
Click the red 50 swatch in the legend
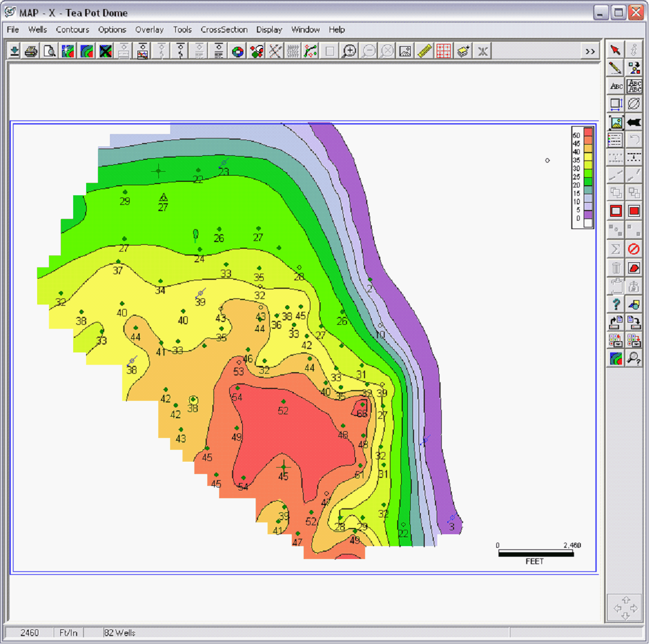click(588, 132)
